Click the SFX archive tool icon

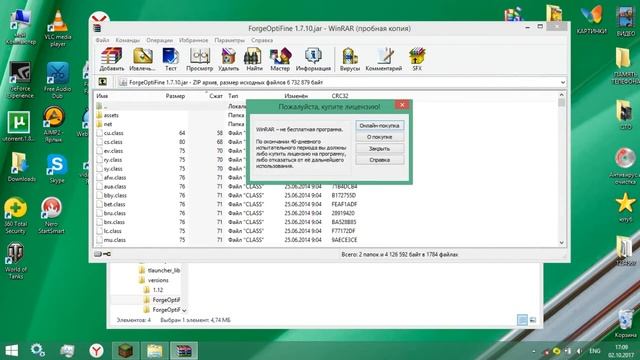click(417, 60)
